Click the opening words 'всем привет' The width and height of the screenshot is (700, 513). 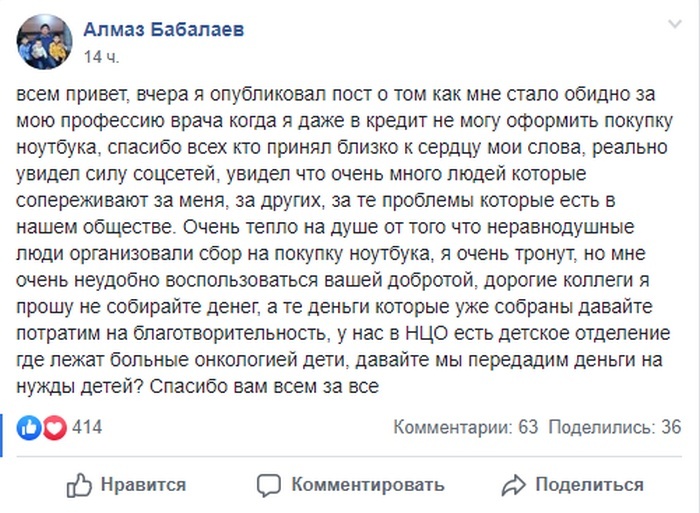pyautogui.click(x=62, y=93)
